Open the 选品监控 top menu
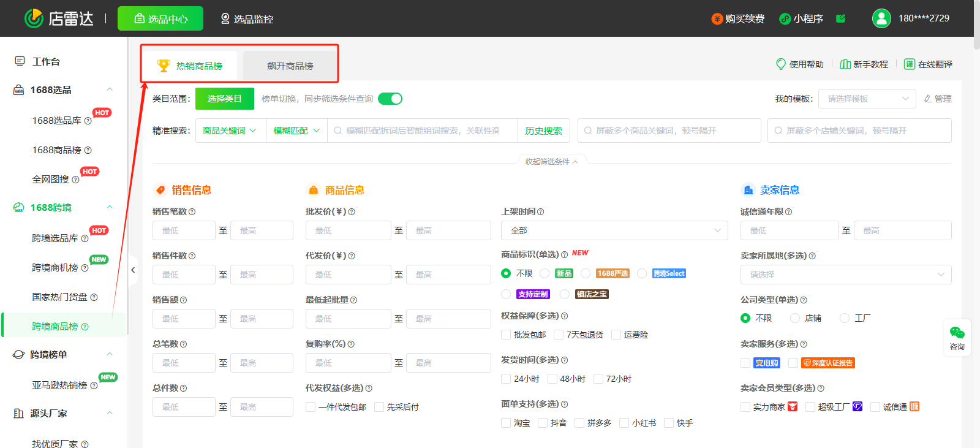Viewport: 980px width, 448px height. [247, 19]
